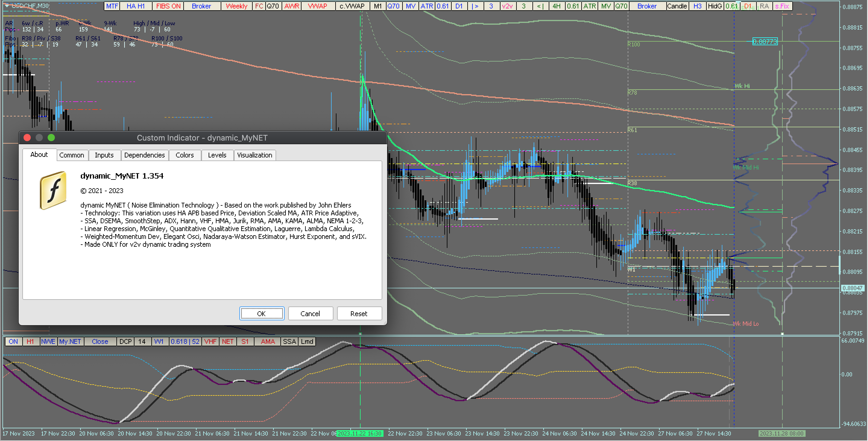Click the My.NET button in the subwindow toolbar
The image size is (868, 441).
pyautogui.click(x=70, y=341)
